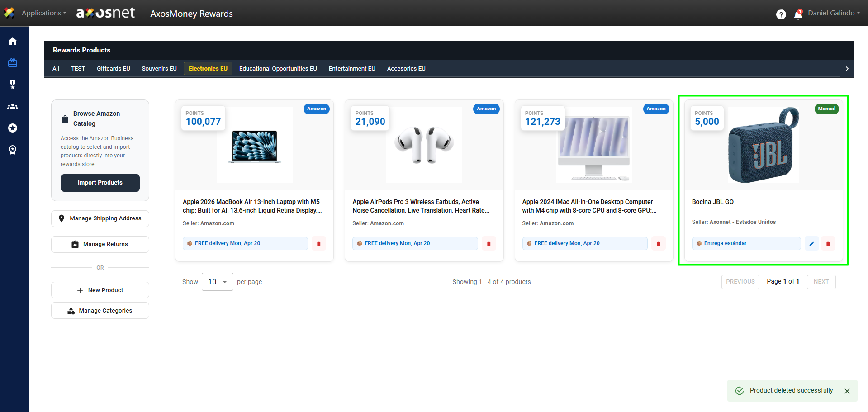Open the team members sidebar icon
Viewport: 868px width, 412px height.
point(13,107)
